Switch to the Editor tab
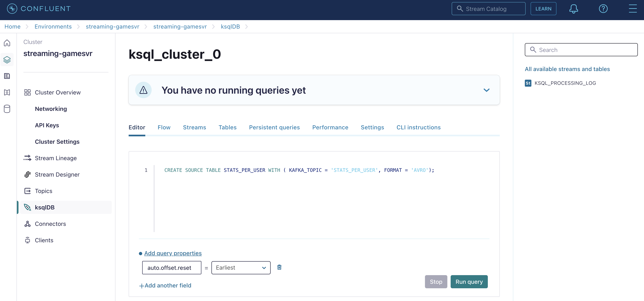The height and width of the screenshot is (301, 644). (x=137, y=127)
